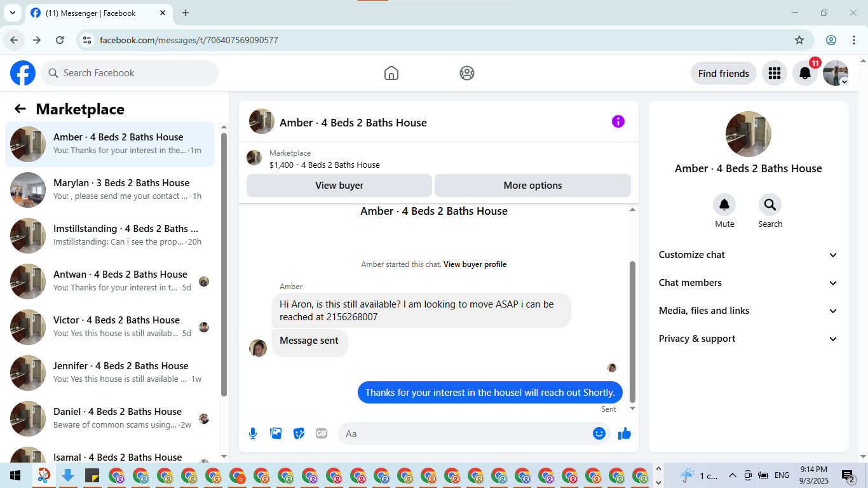
Task: Expand Customize chat section
Action: (x=749, y=255)
